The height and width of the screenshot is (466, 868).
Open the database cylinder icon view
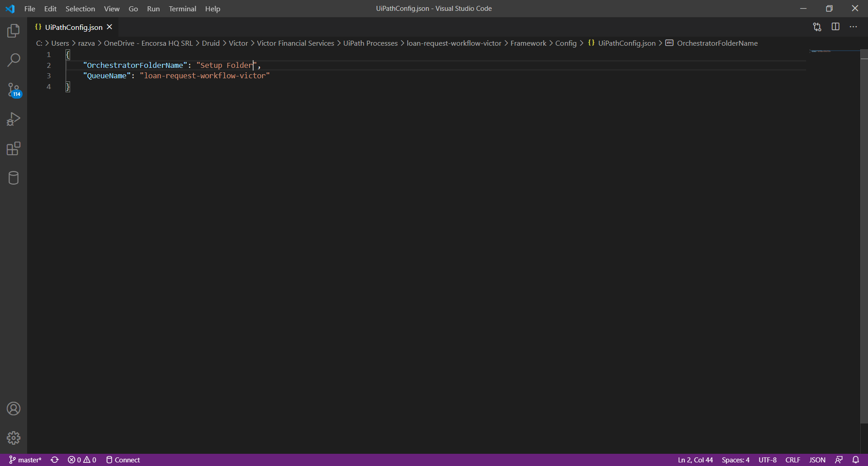tap(14, 178)
